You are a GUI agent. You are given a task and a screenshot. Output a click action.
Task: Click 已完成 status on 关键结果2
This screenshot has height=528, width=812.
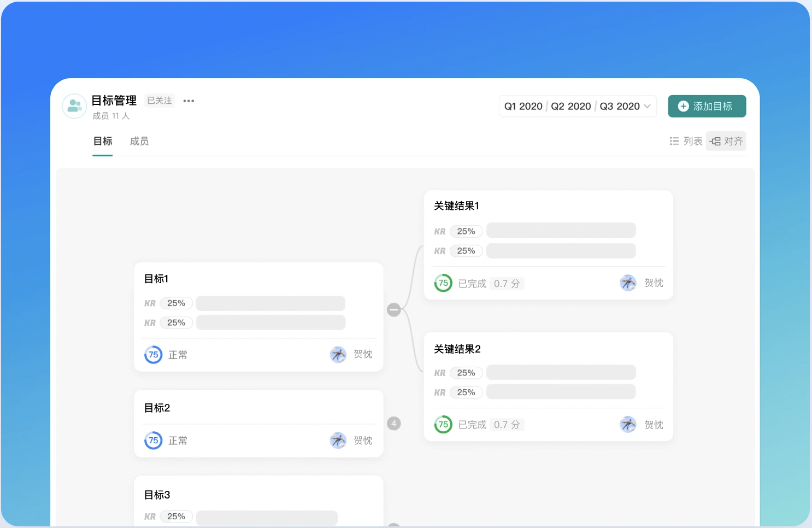tap(472, 425)
